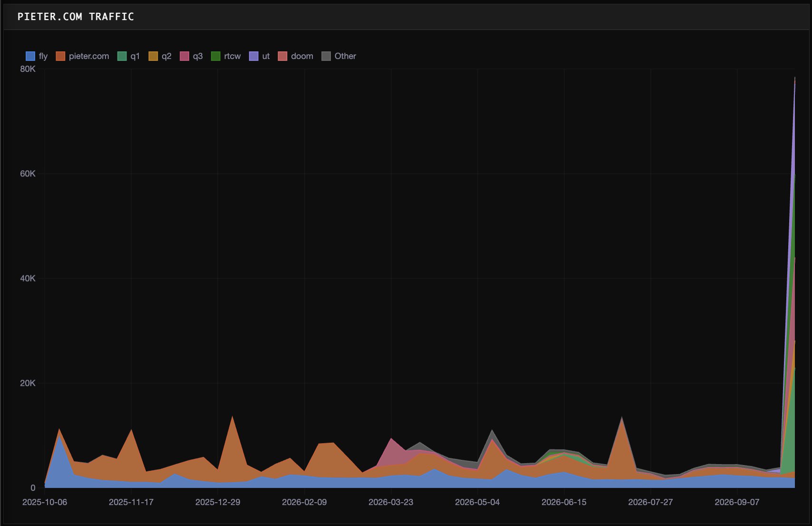Image resolution: width=812 pixels, height=526 pixels.
Task: Click the PIETER.COM TRAFFIC panel title
Action: [x=76, y=17]
